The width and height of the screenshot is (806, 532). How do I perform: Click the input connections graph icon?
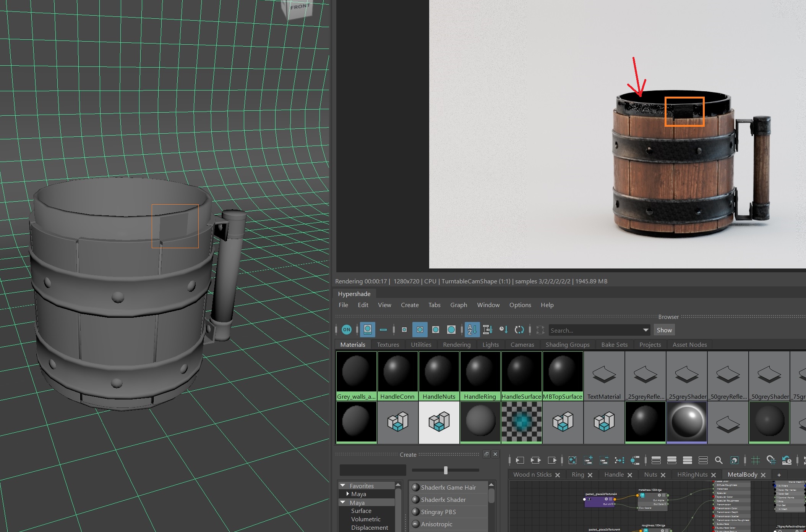coord(520,460)
